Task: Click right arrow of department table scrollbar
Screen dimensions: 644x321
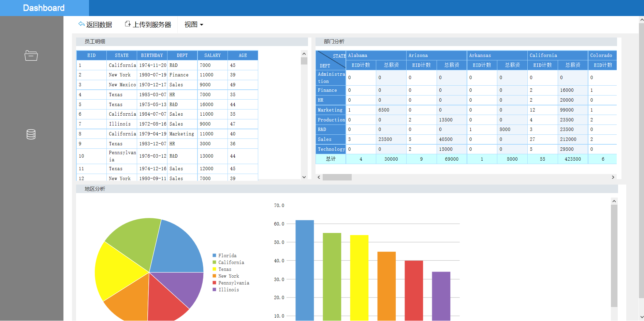Action: 613,177
